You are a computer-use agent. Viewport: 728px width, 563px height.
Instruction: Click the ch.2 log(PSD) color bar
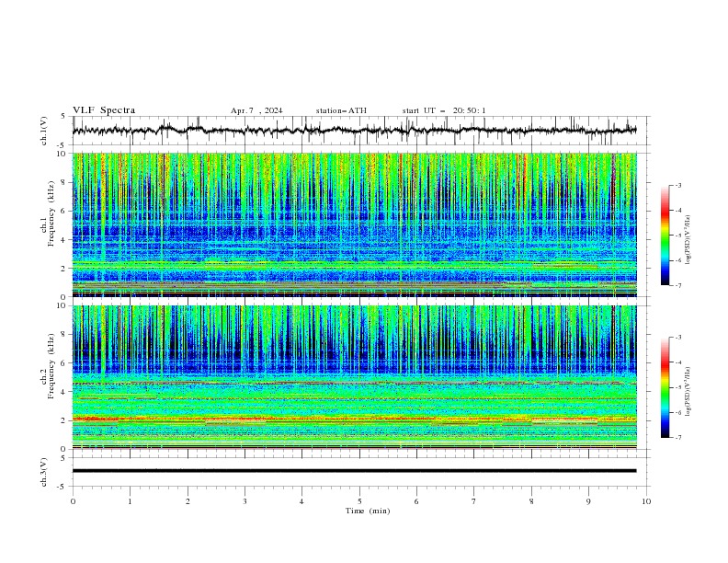coord(665,387)
